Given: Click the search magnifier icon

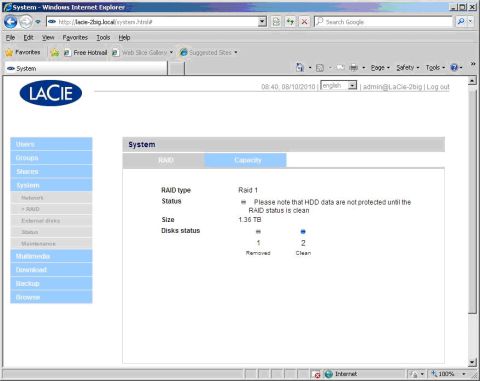Looking at the screenshot, I should click(x=461, y=22).
